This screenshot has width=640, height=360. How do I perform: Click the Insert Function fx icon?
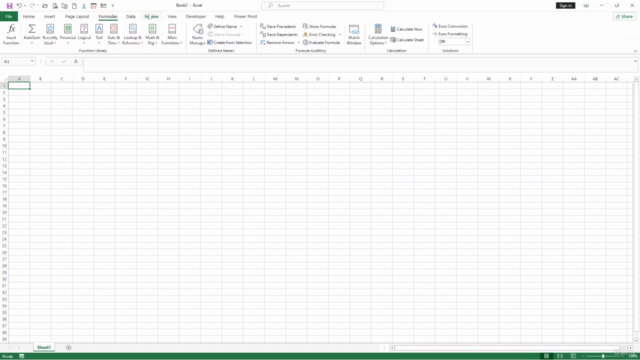[x=11, y=34]
